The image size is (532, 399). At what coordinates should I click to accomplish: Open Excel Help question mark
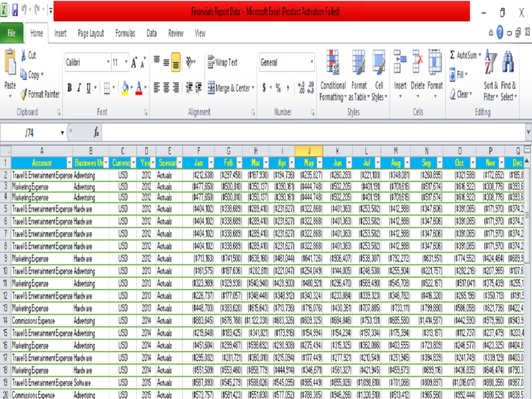(500, 32)
